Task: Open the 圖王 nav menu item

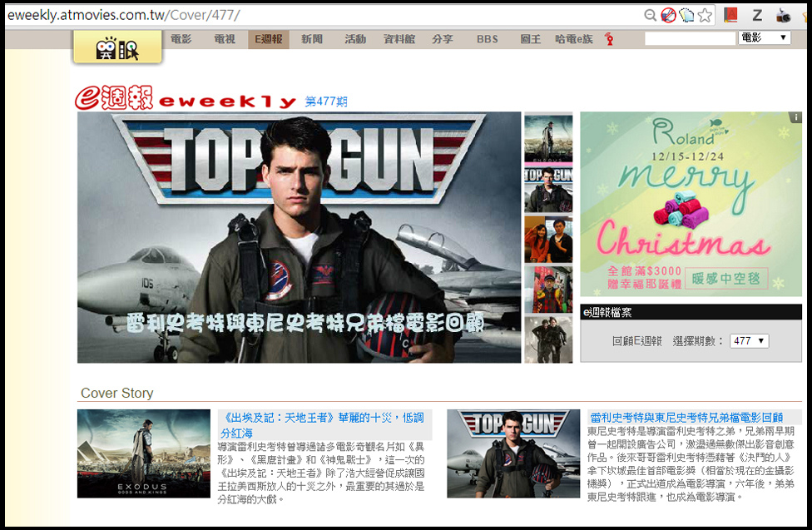Action: point(530,39)
